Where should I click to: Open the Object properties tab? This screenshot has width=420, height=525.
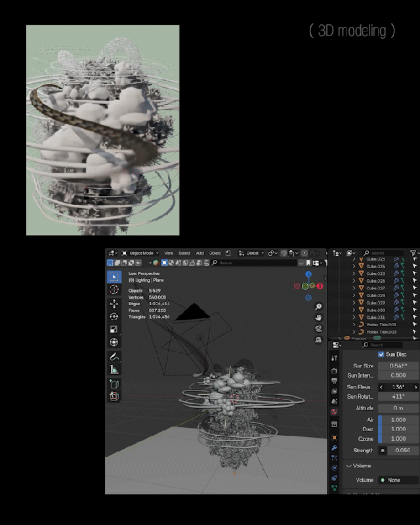pos(334,438)
